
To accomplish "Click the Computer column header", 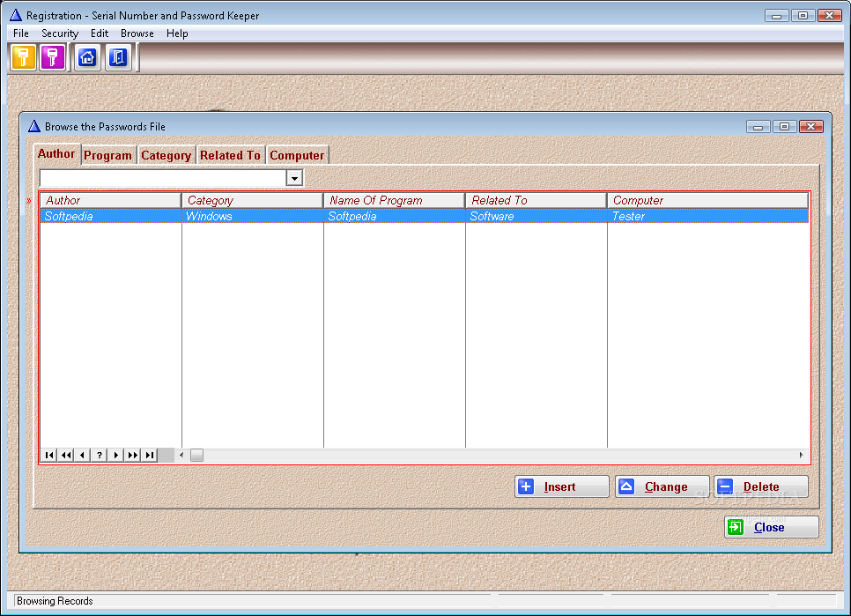I will [x=707, y=200].
